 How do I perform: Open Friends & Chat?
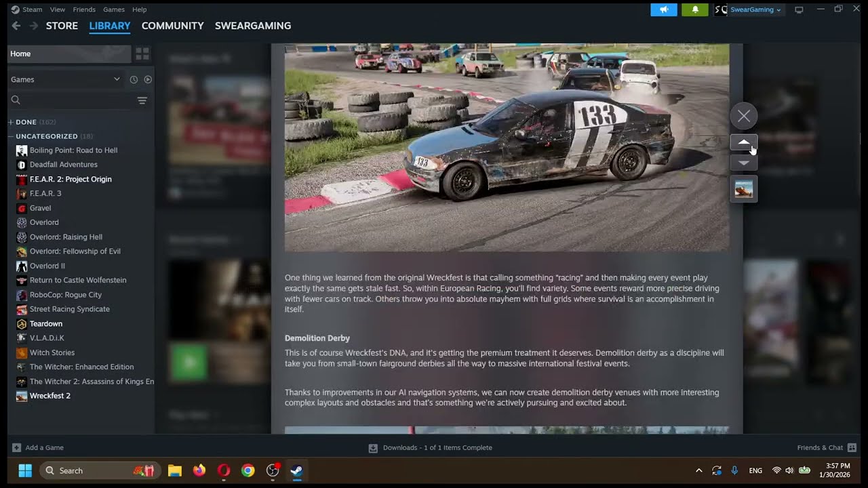pyautogui.click(x=827, y=447)
